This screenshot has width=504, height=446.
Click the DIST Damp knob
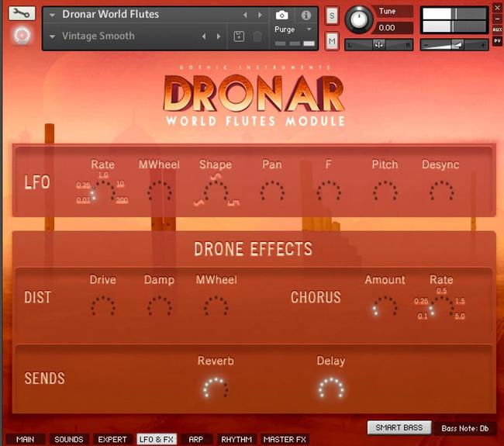(x=160, y=306)
